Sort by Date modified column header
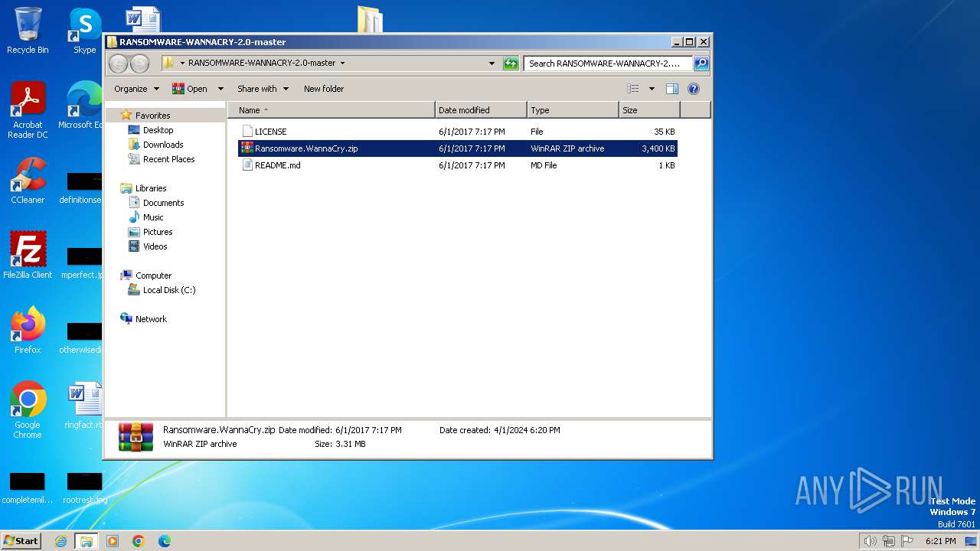The image size is (980, 551). [481, 110]
